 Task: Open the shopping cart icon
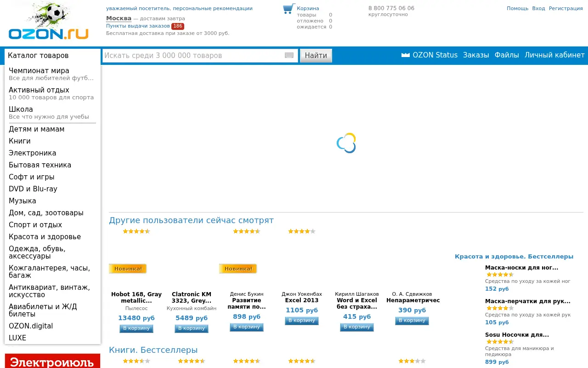(x=288, y=9)
